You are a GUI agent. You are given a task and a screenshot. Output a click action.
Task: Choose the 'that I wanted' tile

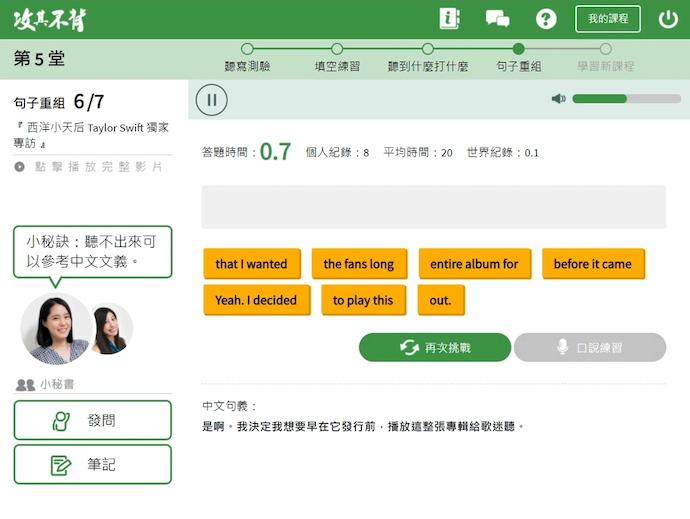point(251,264)
